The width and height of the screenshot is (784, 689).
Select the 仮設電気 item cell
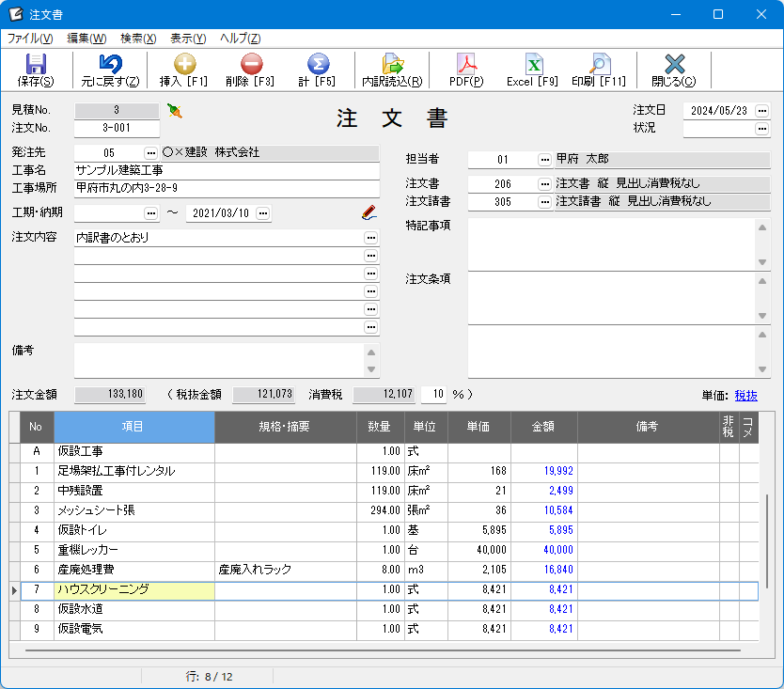[134, 629]
